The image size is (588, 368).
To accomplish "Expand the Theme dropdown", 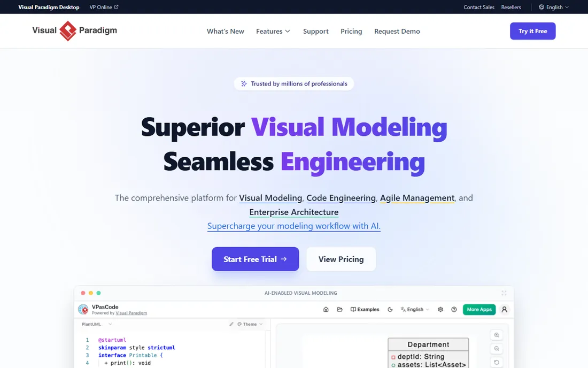I will 250,324.
